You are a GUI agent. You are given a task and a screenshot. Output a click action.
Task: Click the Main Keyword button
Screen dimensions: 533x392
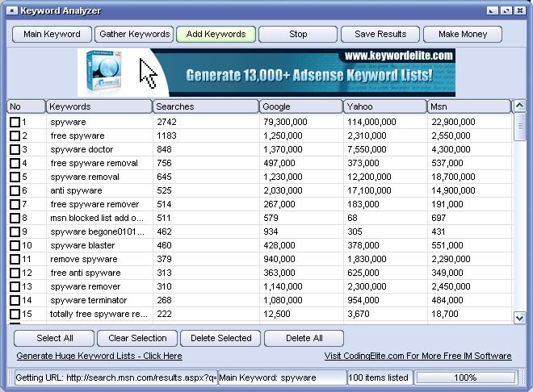(52, 34)
